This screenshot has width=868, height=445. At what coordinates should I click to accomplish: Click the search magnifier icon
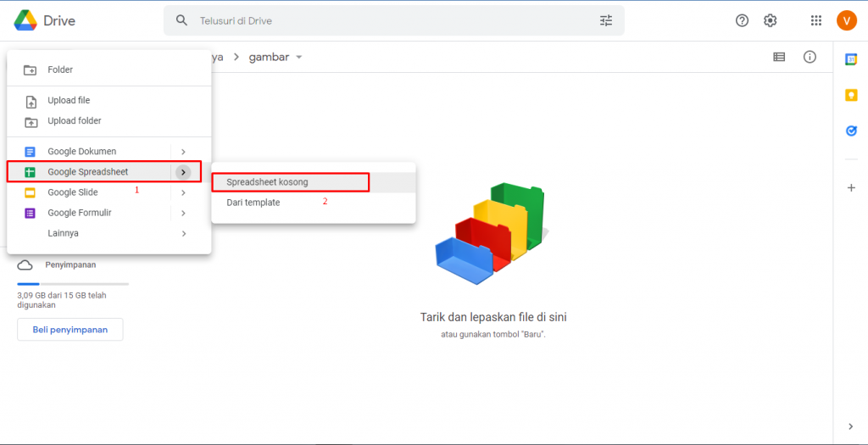pyautogui.click(x=181, y=20)
